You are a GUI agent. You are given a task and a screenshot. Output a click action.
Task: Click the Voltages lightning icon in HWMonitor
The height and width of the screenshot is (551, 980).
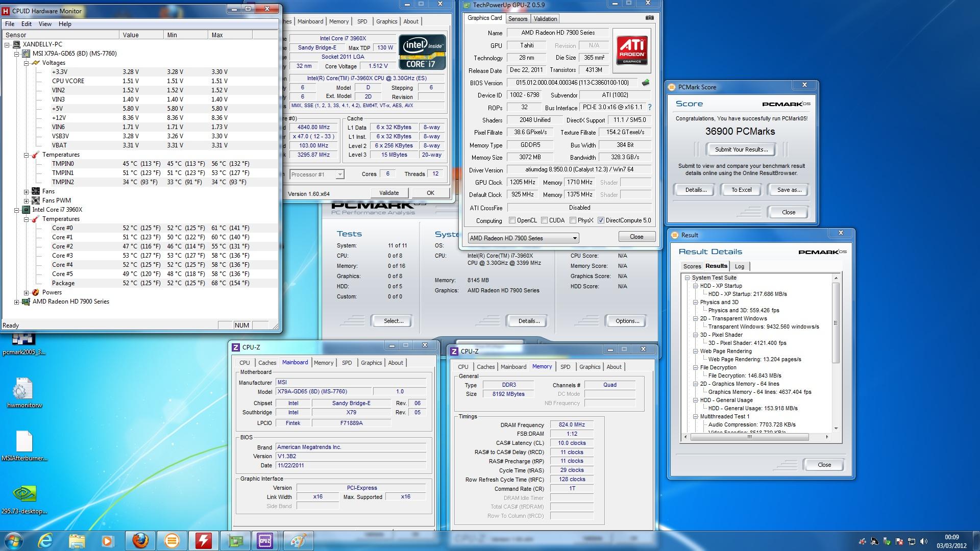point(35,63)
